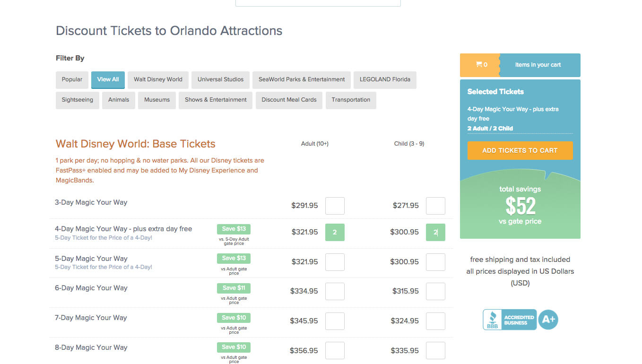The height and width of the screenshot is (364, 642).
Task: Filter by Walt Disney World
Action: [x=158, y=79]
